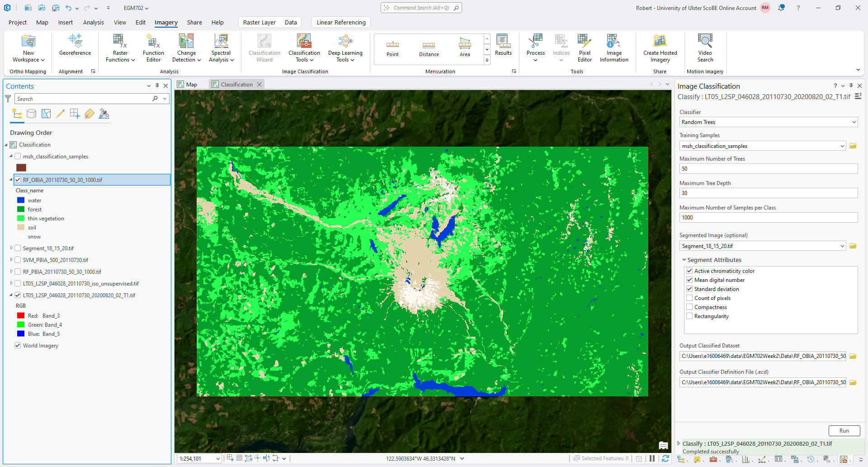Image resolution: width=868 pixels, height=467 pixels.
Task: Turn off World Imagery layer visibility
Action: (x=18, y=346)
